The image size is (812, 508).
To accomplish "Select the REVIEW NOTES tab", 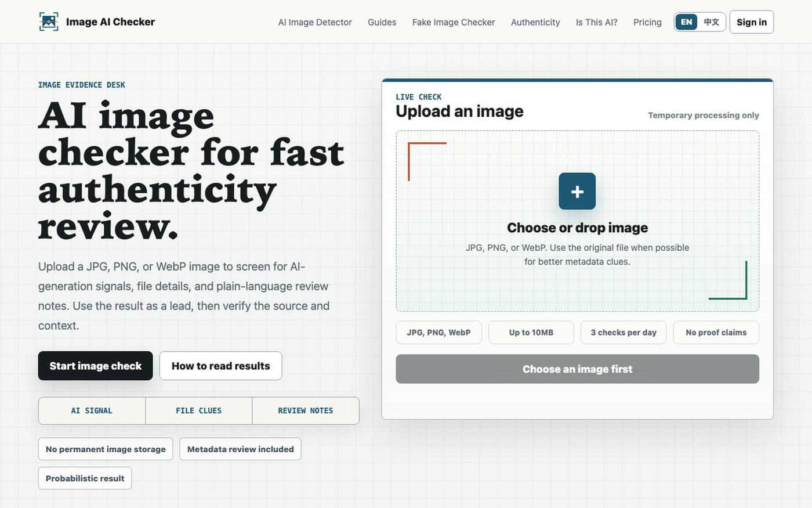I will (306, 410).
